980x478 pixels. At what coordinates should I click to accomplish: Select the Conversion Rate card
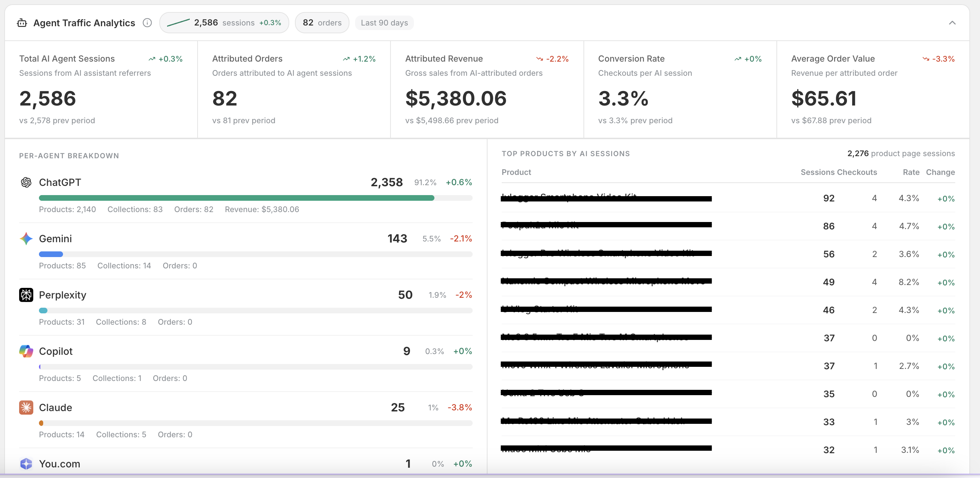[680, 90]
